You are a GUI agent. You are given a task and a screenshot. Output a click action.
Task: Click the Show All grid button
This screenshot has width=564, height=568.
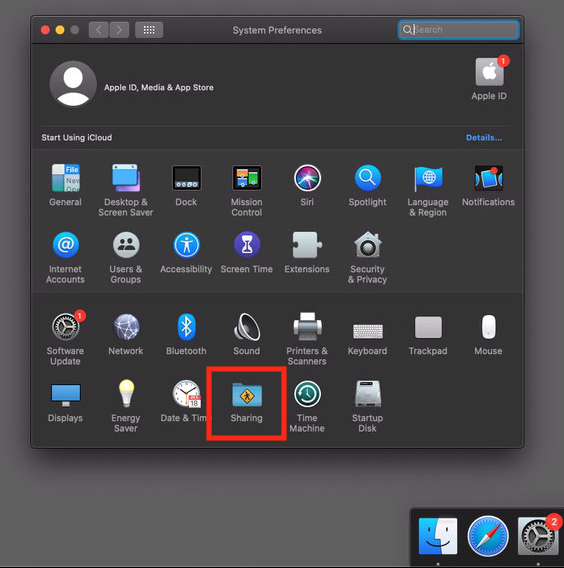(x=149, y=30)
